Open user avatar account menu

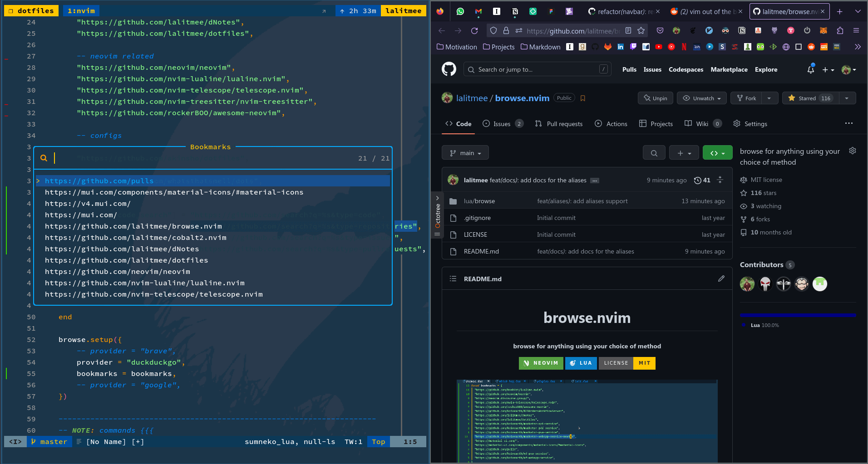[848, 69]
